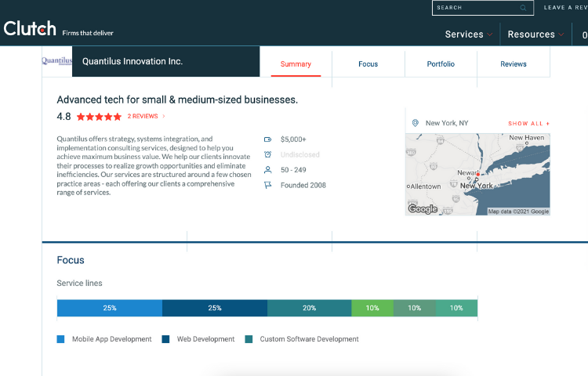Click the gray-green middle 10% segment
The height and width of the screenshot is (376, 588).
pos(415,308)
